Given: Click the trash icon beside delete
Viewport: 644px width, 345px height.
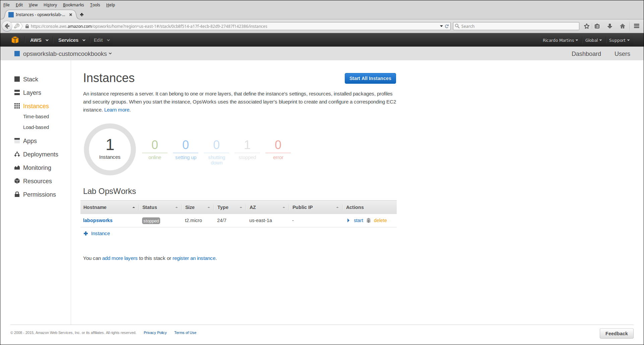Looking at the screenshot, I should [369, 220].
